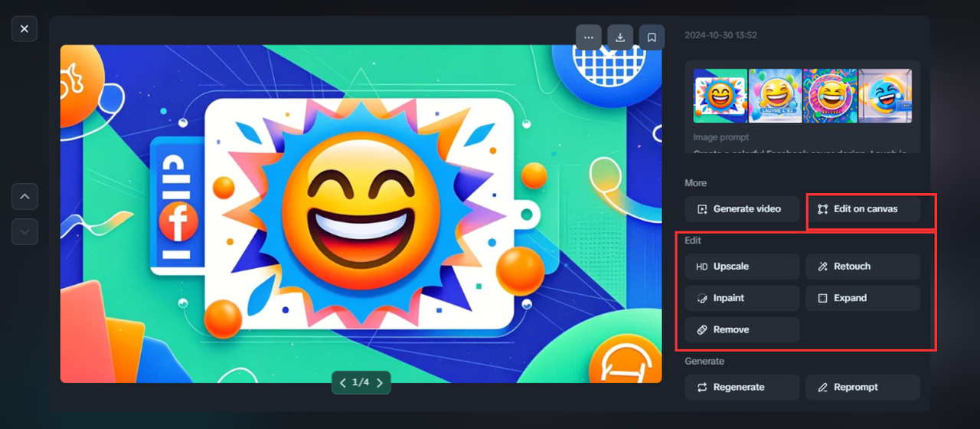This screenshot has height=429, width=980.
Task: Show next image with right arrow
Action: 379,382
